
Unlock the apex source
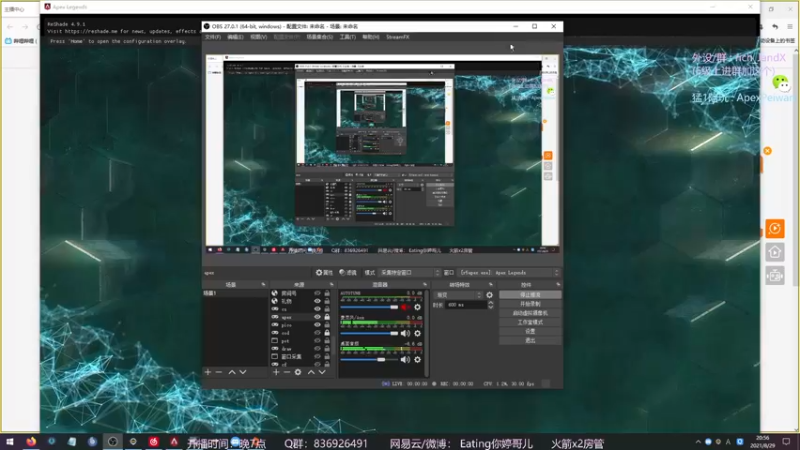[327, 317]
